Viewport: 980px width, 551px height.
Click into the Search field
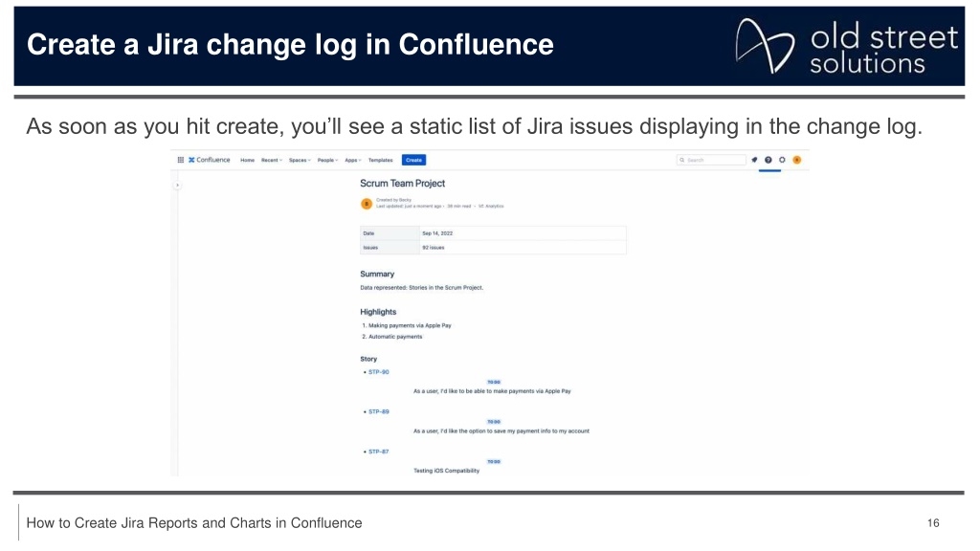tap(711, 160)
